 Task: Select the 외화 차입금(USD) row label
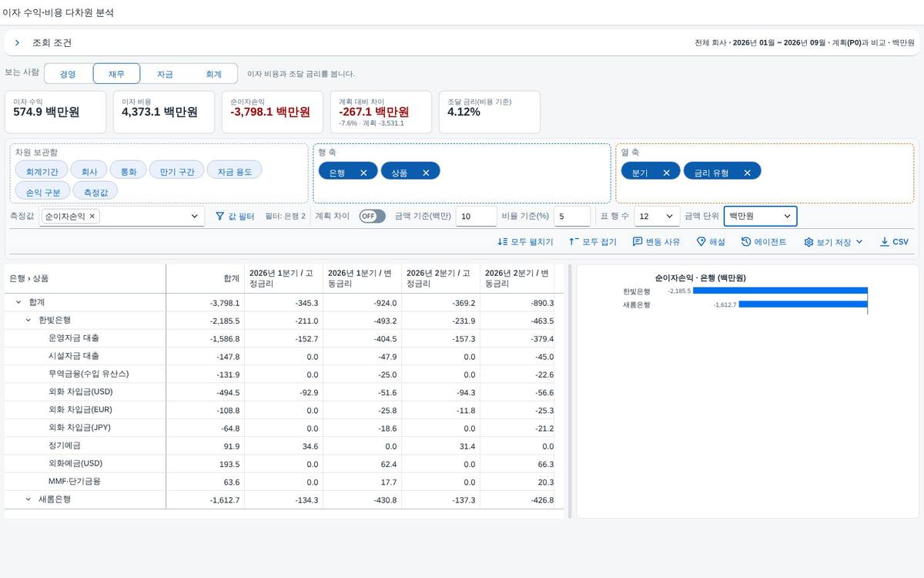pyautogui.click(x=80, y=391)
